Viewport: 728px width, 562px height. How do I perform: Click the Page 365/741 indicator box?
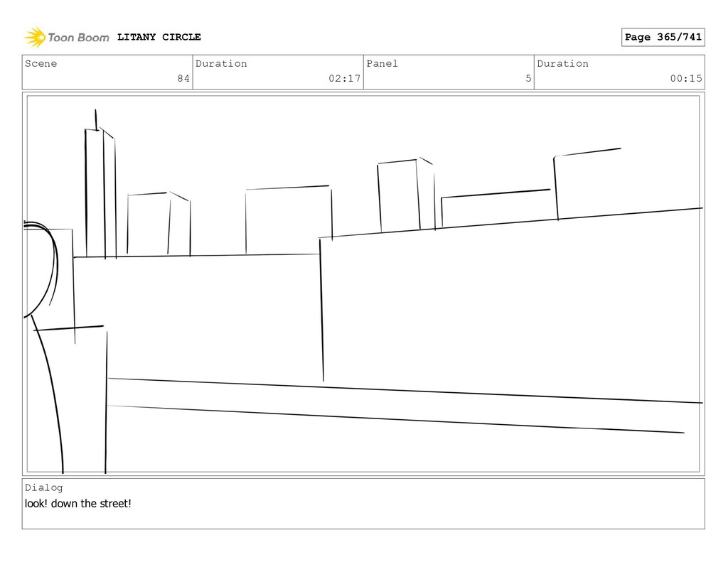tap(663, 37)
